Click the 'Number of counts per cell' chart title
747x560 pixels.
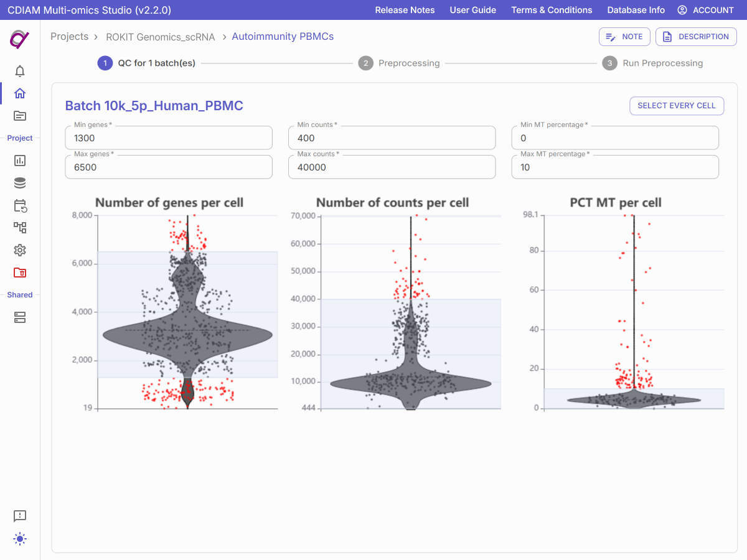pos(392,203)
